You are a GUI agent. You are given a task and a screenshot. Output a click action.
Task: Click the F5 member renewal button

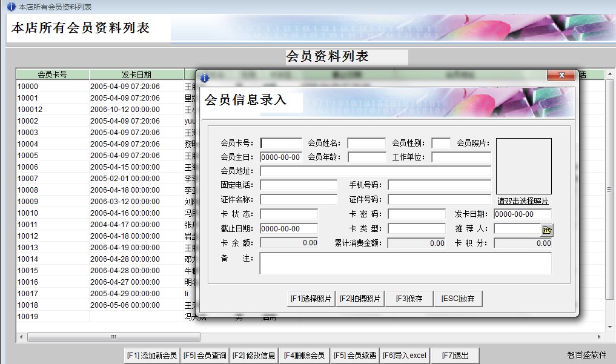click(x=355, y=356)
